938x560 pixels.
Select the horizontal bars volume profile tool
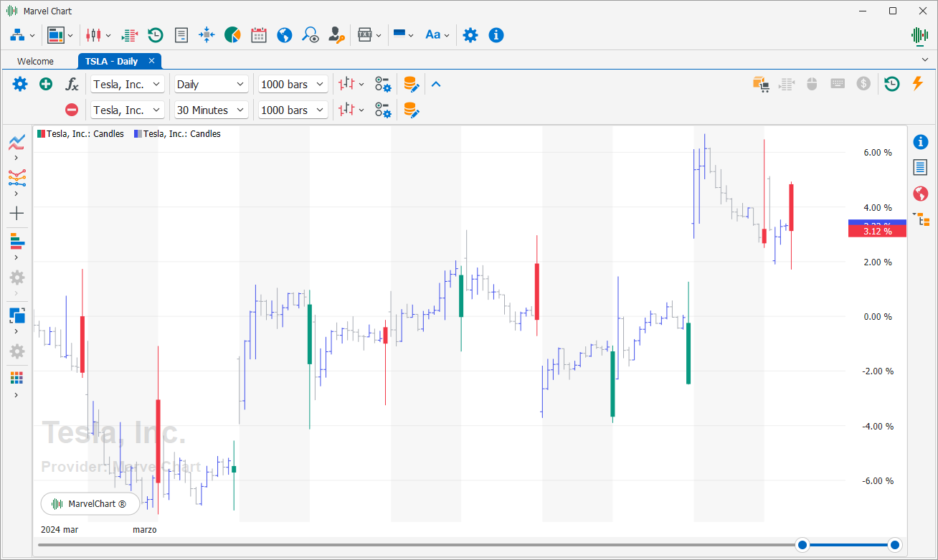pos(16,241)
